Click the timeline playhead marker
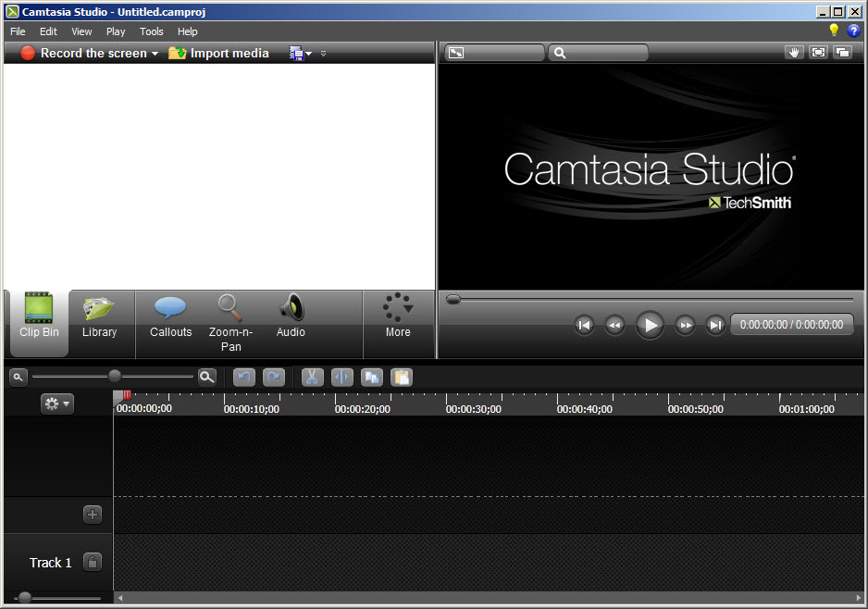 coord(122,396)
